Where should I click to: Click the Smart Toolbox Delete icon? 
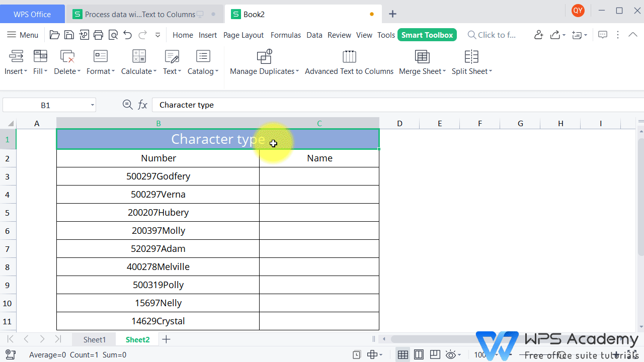pos(67,56)
